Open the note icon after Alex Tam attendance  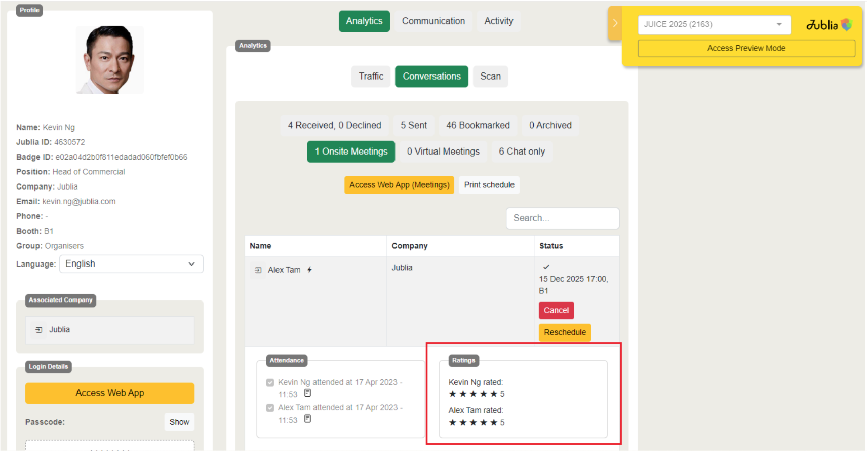pos(307,419)
